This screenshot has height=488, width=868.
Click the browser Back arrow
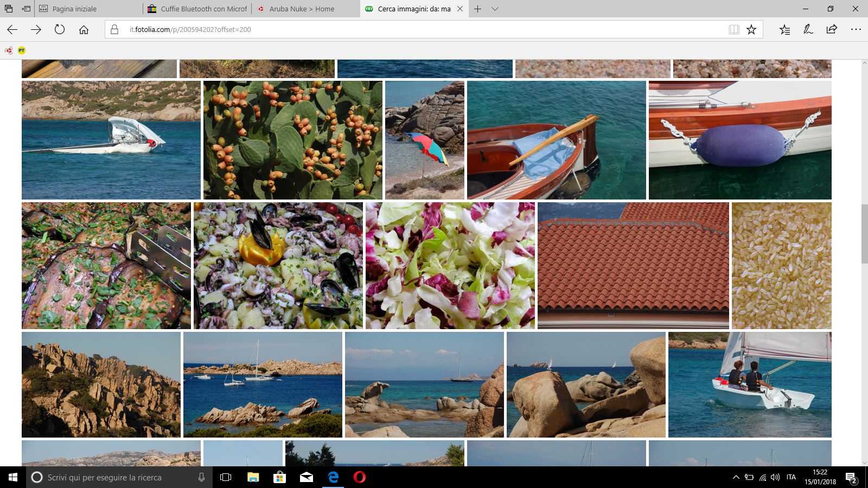12,30
